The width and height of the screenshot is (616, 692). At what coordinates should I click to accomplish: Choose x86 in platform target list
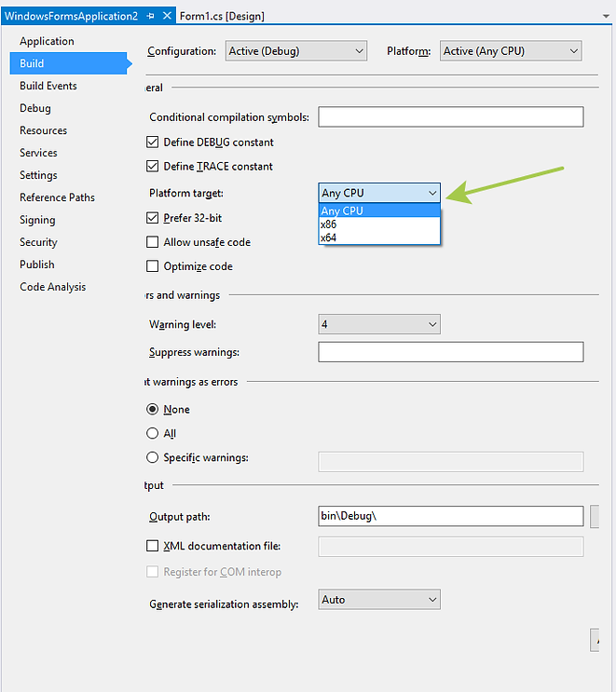pyautogui.click(x=379, y=224)
